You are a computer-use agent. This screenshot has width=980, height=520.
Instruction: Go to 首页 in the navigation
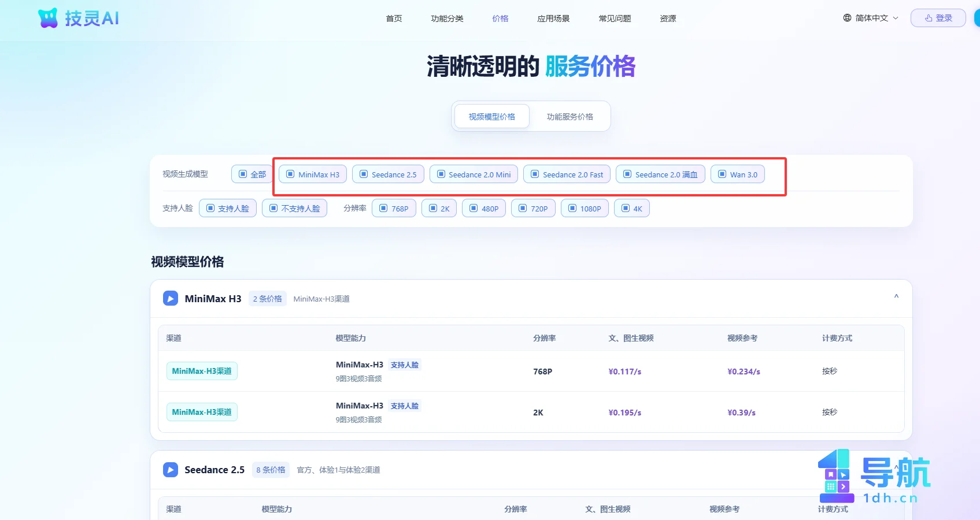[x=394, y=18]
